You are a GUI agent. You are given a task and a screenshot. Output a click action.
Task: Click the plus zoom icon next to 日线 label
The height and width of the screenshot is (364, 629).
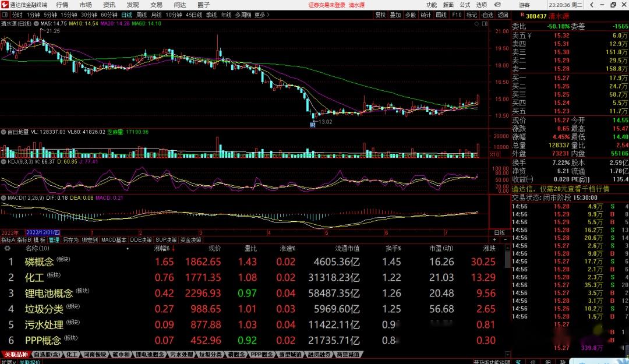tap(494, 239)
